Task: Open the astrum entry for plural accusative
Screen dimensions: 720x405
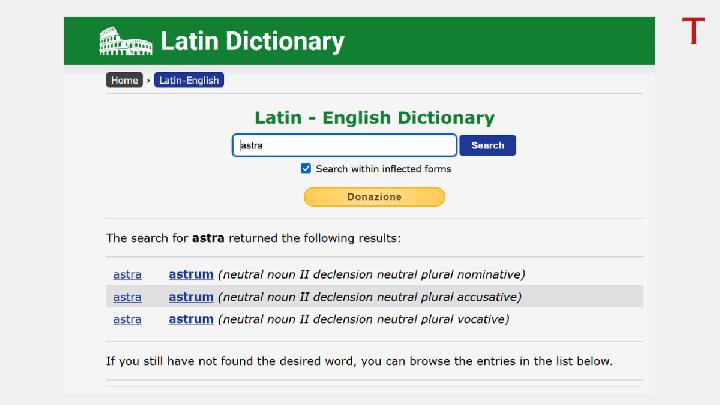Action: pos(191,297)
